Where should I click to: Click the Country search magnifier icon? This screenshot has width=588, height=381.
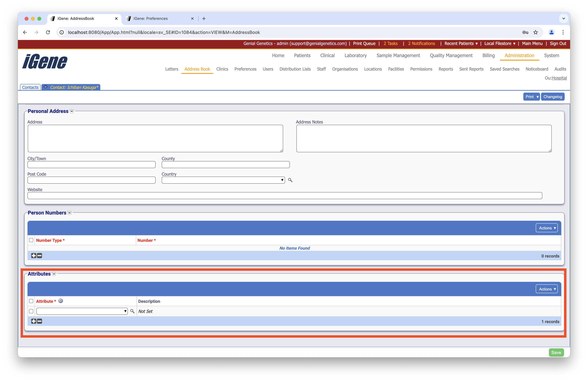(290, 180)
